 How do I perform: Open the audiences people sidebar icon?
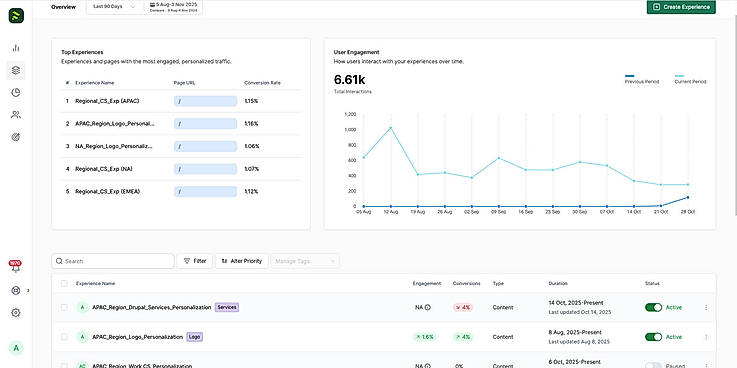coord(16,115)
